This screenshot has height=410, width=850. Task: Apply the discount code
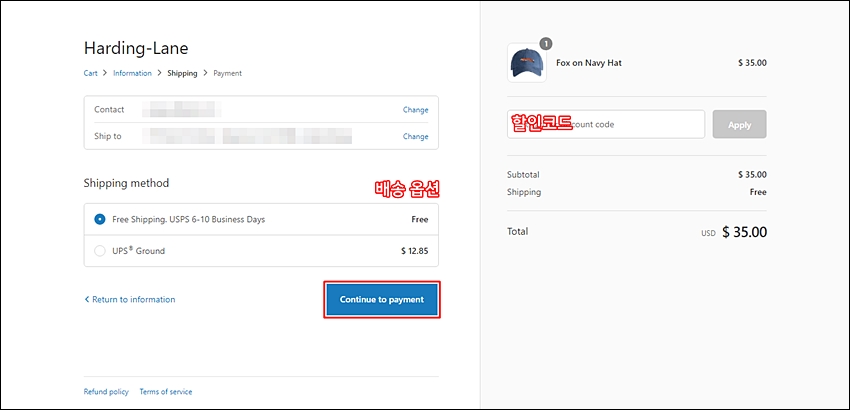[739, 124]
